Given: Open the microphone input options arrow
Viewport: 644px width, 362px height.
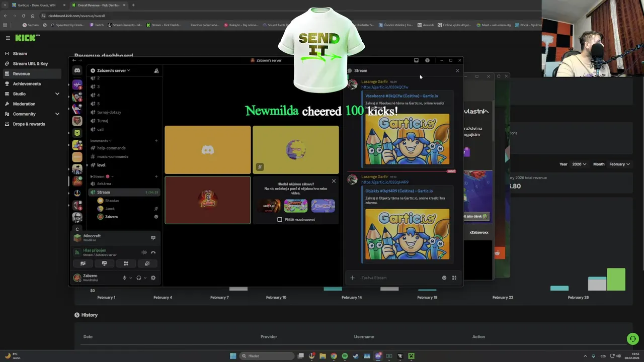Looking at the screenshot, I should 131,278.
